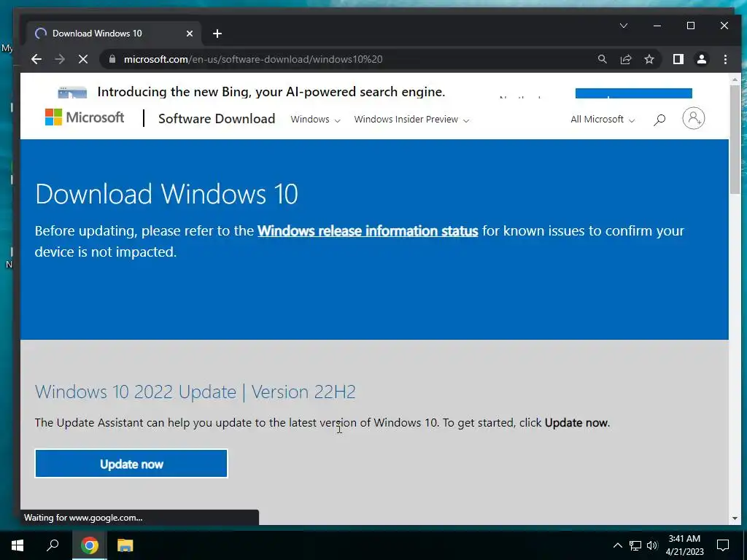Viewport: 747px width, 560px height.
Task: Share this page via share icon
Action: [625, 59]
